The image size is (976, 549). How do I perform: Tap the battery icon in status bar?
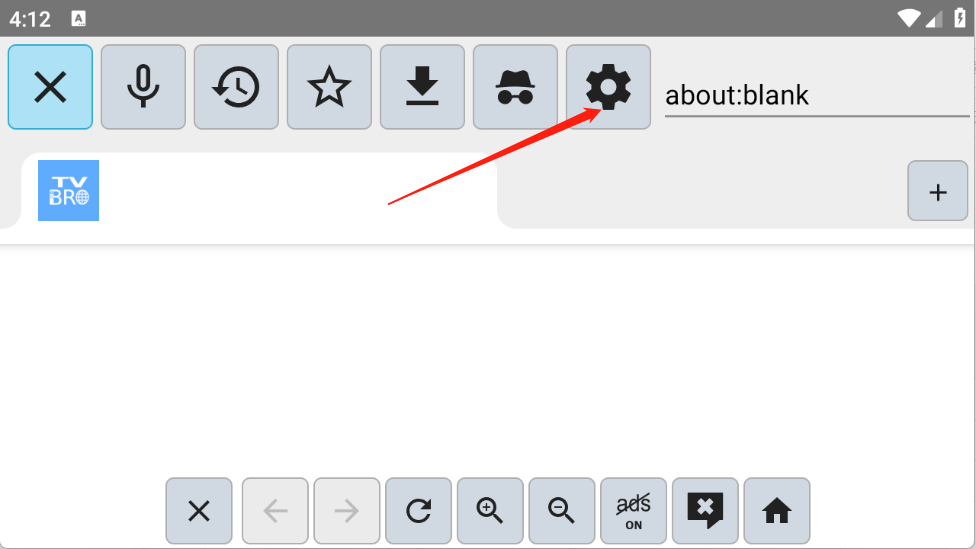coord(960,18)
